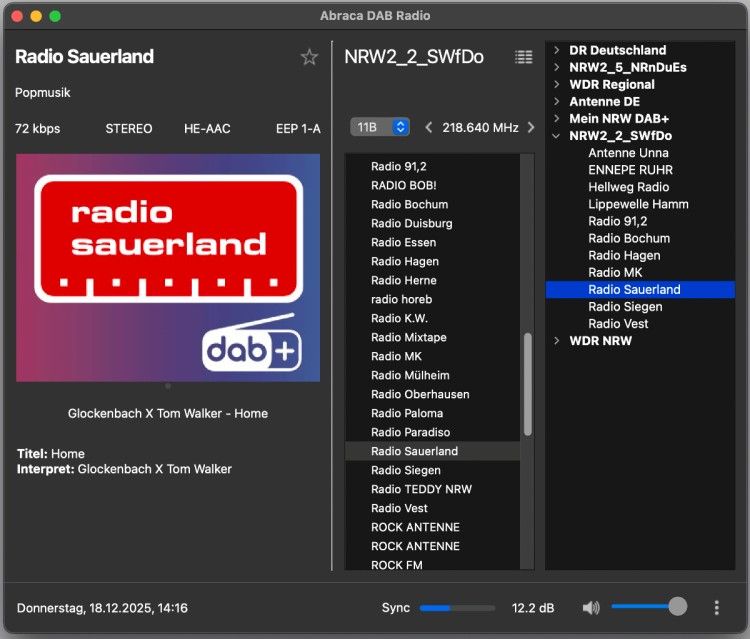Select Radio Siegen in the service list
The width and height of the screenshot is (750, 639).
coord(405,470)
